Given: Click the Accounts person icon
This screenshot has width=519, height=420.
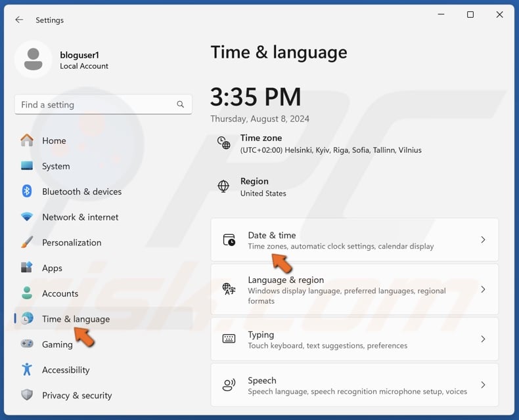Looking at the screenshot, I should 27,293.
